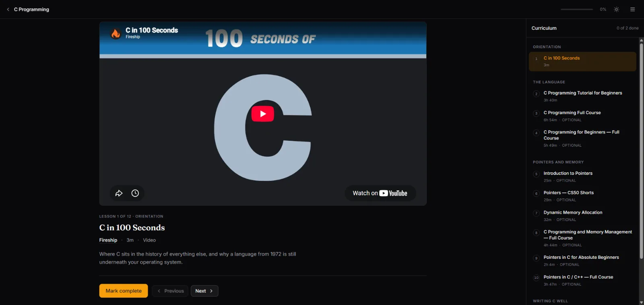This screenshot has width=644, height=305.
Task: Click the 'THE LANGUAGE' section label
Action: click(549, 82)
